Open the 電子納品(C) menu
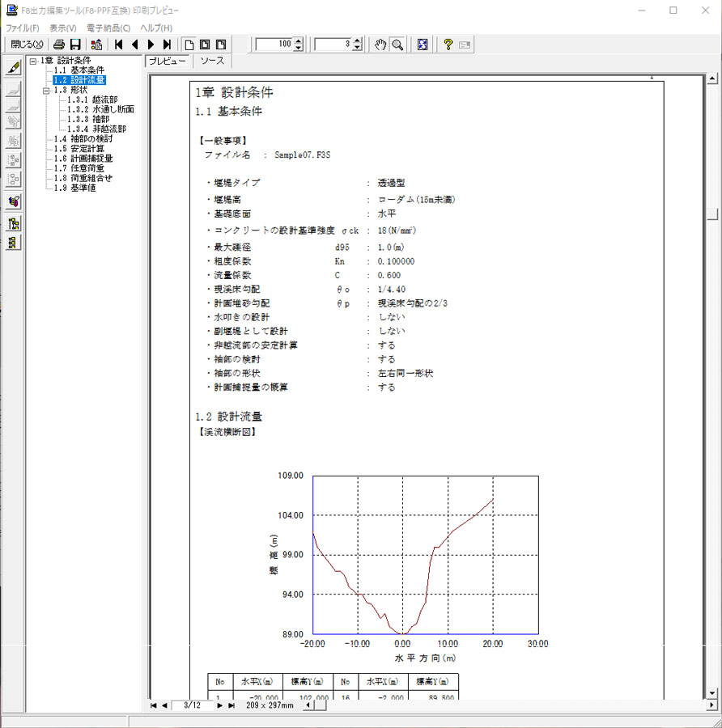This screenshot has width=722, height=728. pyautogui.click(x=108, y=28)
